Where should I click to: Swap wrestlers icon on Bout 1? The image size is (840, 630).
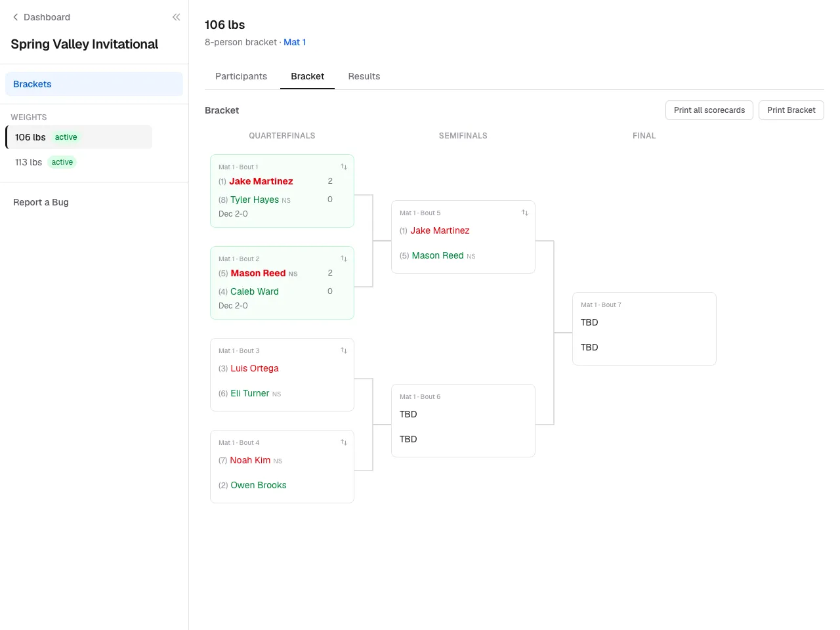tap(343, 167)
